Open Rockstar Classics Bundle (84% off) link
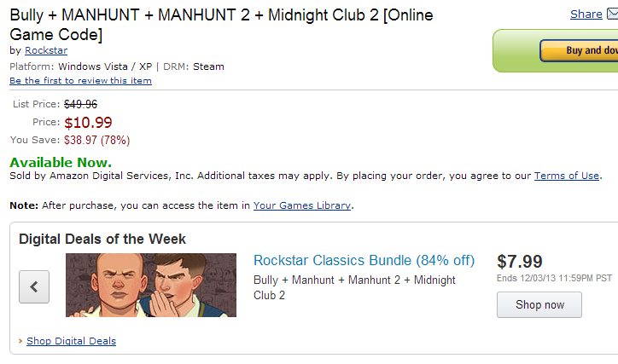This screenshot has height=364, width=618. click(x=364, y=261)
